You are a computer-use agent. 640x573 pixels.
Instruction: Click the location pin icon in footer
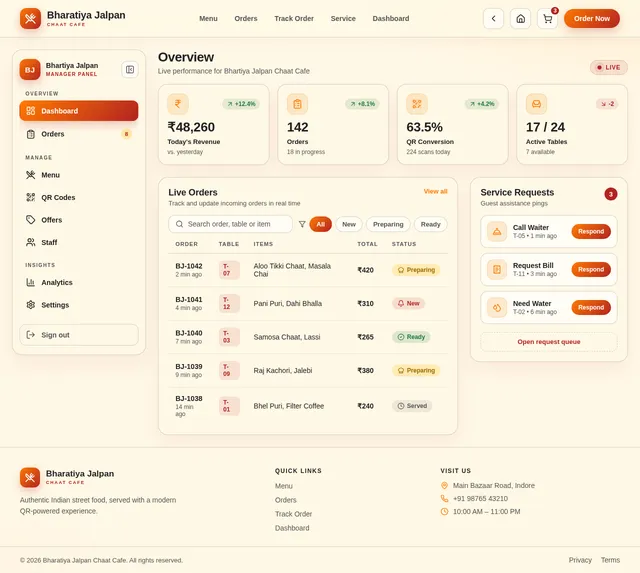[444, 485]
